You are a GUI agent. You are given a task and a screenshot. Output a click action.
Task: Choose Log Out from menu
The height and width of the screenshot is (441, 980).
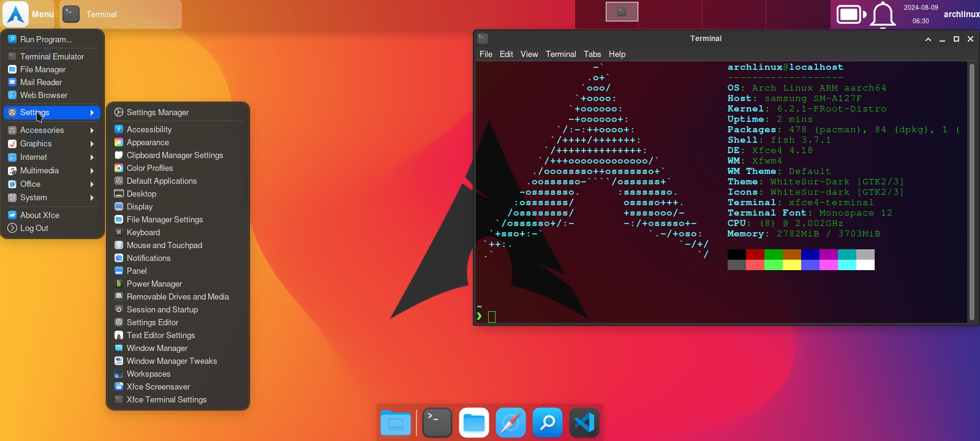(52, 228)
